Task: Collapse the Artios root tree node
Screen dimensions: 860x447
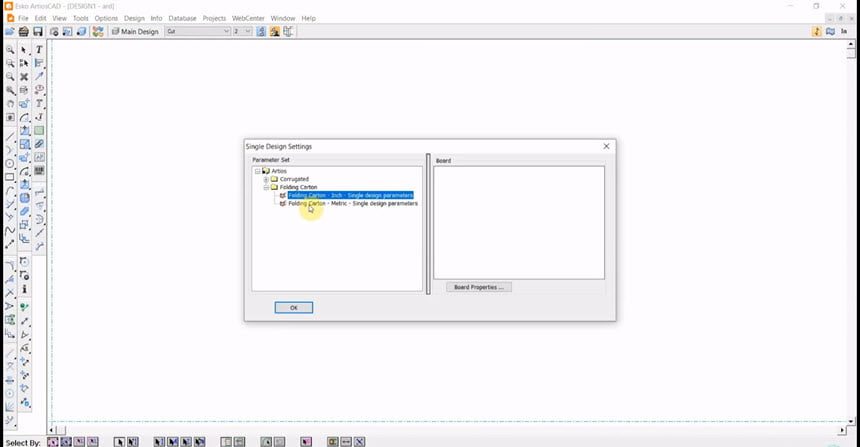Action: click(258, 171)
